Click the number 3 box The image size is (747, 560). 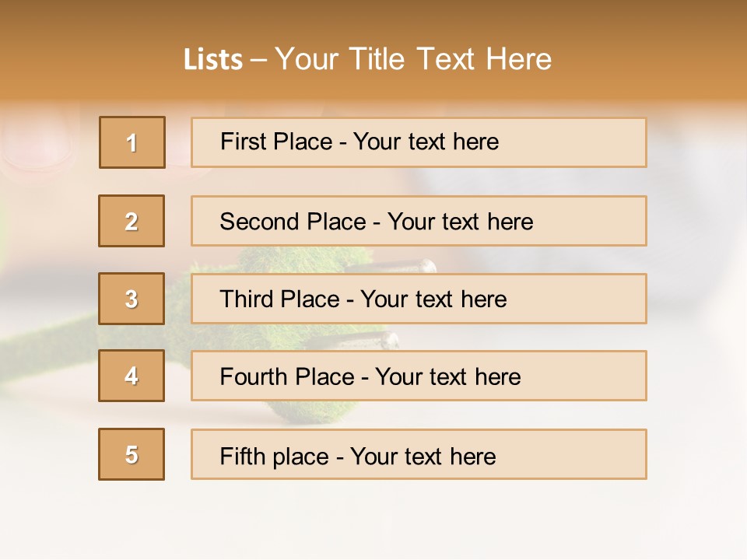(x=132, y=299)
